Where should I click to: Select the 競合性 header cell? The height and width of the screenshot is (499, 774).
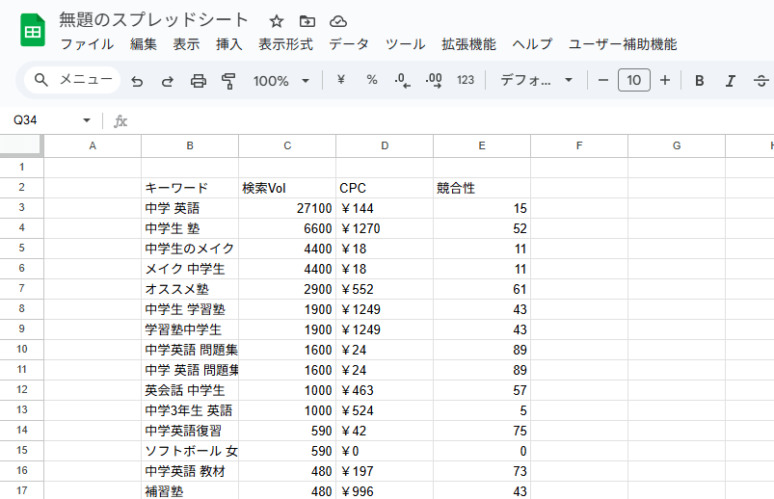pyautogui.click(x=482, y=188)
